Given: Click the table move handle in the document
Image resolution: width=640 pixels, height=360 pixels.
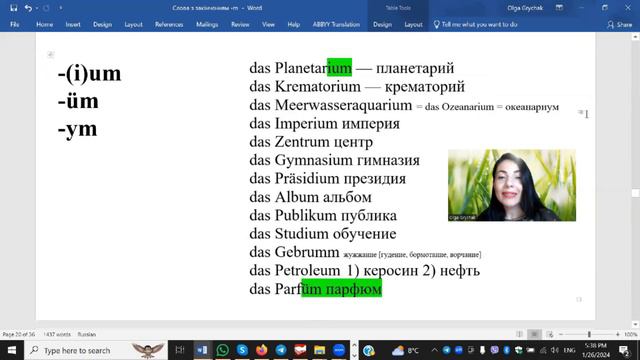Looking at the screenshot, I should [x=50, y=54].
